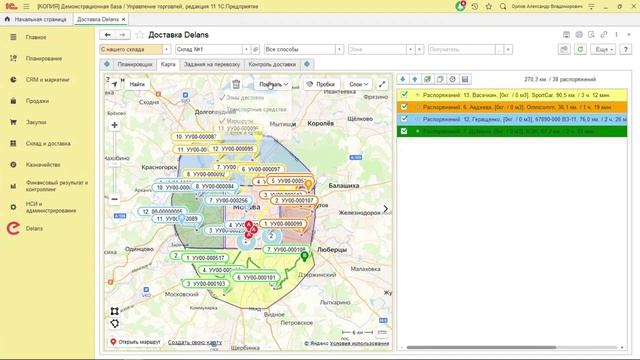Open search magnifier in title bar
The height and width of the screenshot is (360, 640).
coord(503,7)
